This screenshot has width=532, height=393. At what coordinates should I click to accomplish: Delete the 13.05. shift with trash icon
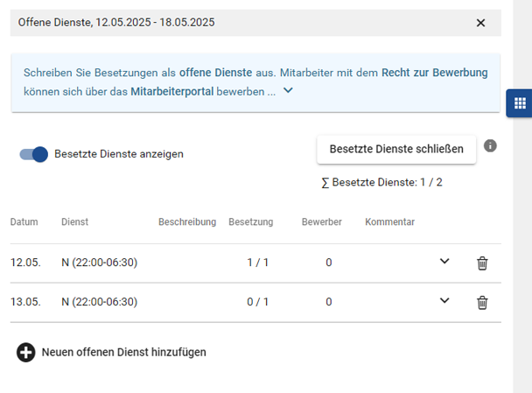coord(482,303)
